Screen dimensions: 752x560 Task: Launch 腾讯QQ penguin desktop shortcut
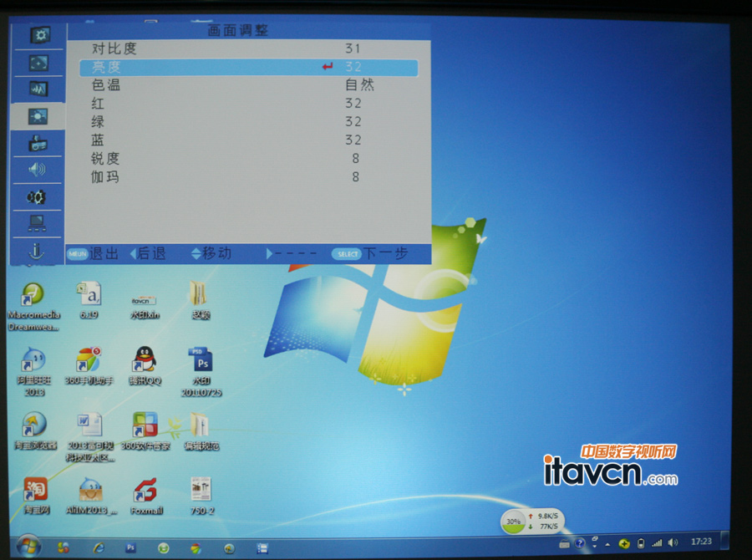pos(145,366)
